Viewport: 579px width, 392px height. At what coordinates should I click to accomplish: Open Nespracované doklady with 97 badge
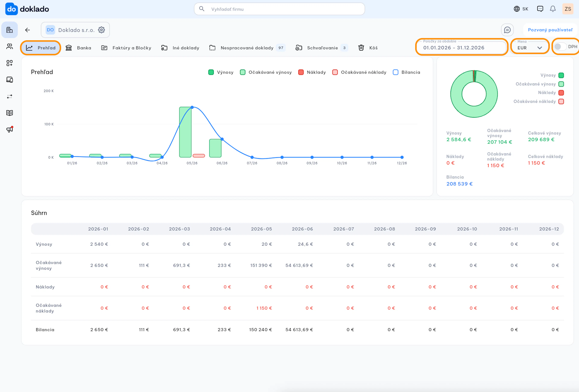click(x=247, y=48)
